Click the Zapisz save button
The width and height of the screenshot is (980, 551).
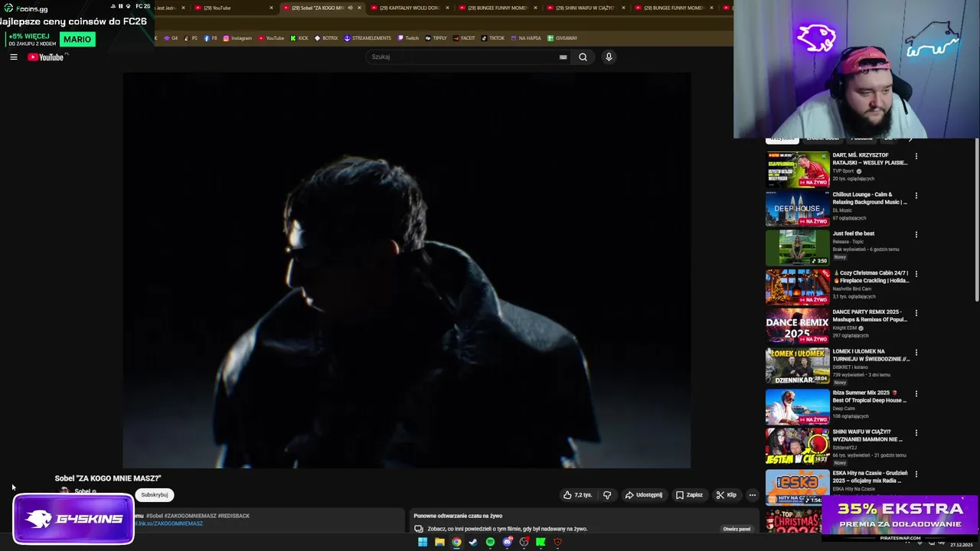coord(689,494)
